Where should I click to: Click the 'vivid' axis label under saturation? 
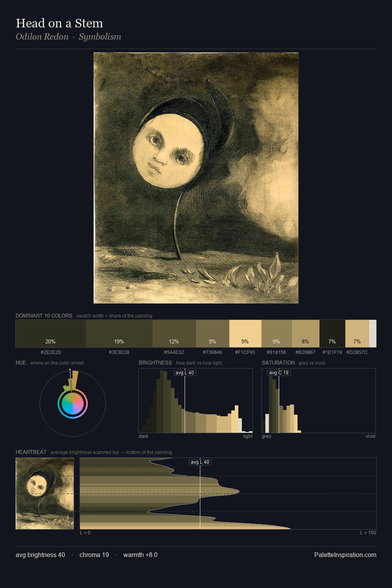point(371,436)
